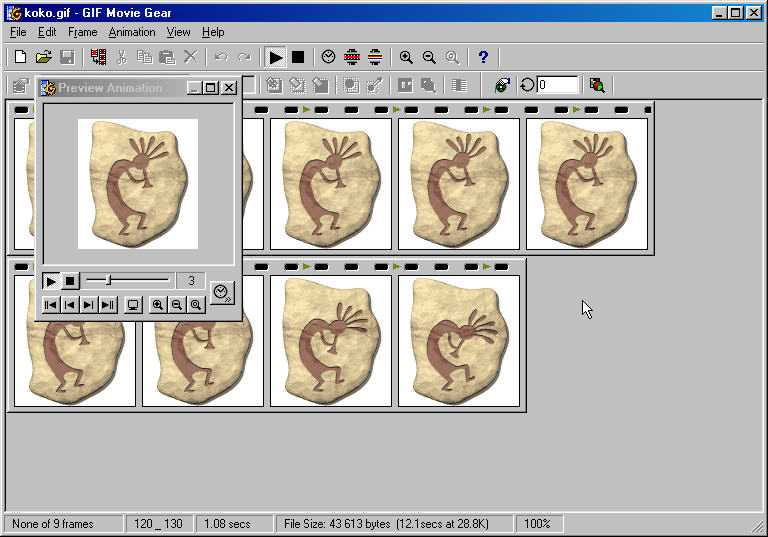Click the blue question mark Help icon

coord(483,58)
